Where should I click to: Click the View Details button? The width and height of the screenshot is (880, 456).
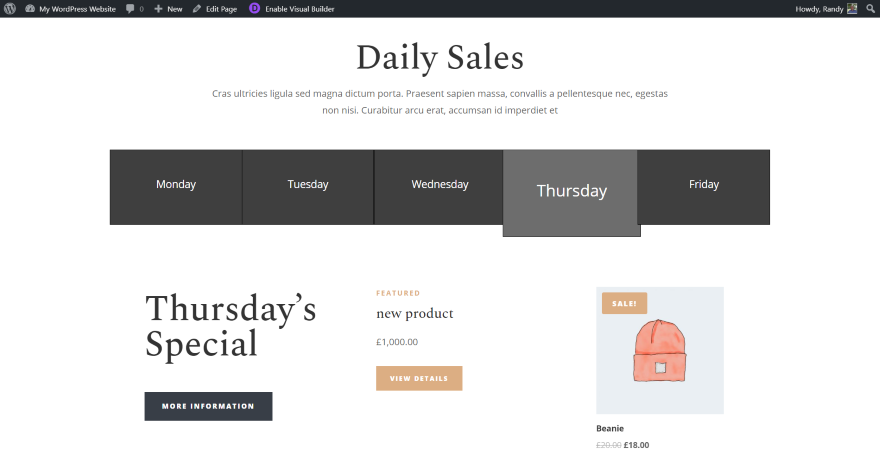419,378
